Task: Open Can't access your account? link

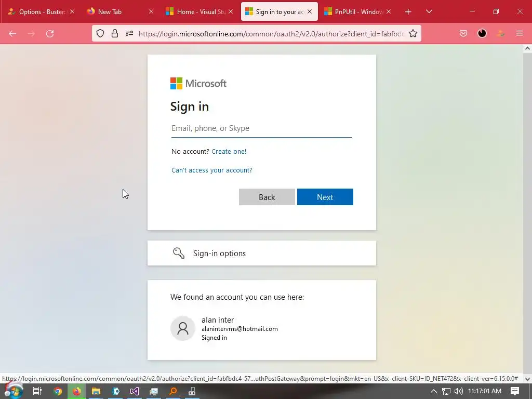Action: 212,170
